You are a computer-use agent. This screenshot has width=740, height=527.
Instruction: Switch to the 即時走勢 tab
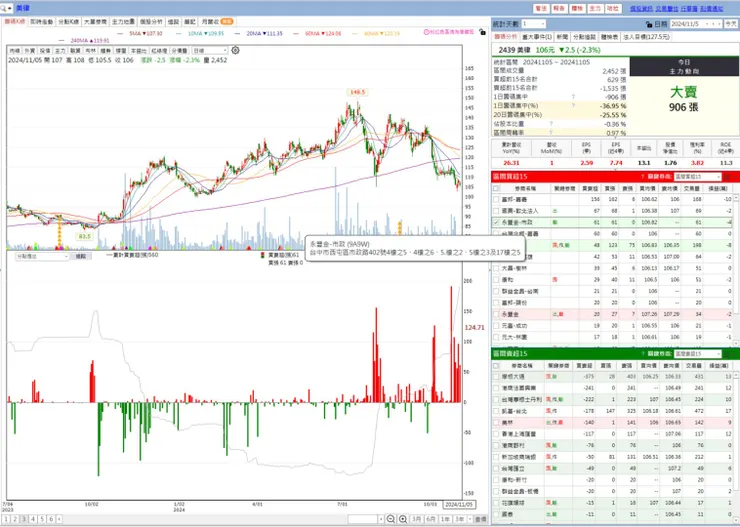(42, 22)
